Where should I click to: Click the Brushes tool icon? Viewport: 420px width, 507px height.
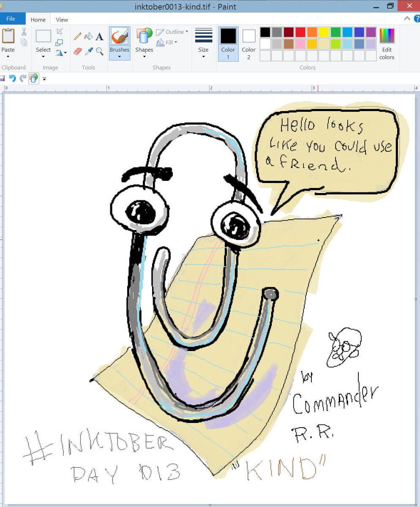click(120, 37)
